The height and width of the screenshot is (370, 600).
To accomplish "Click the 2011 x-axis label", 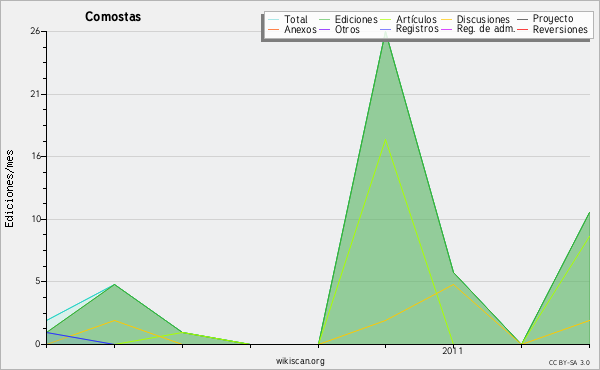I will [453, 351].
